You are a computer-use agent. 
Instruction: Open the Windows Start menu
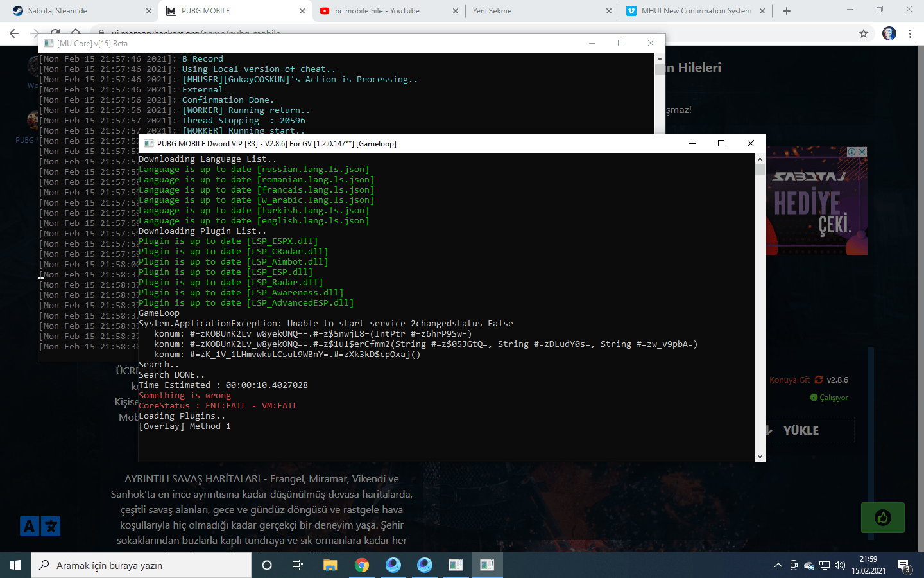(15, 565)
